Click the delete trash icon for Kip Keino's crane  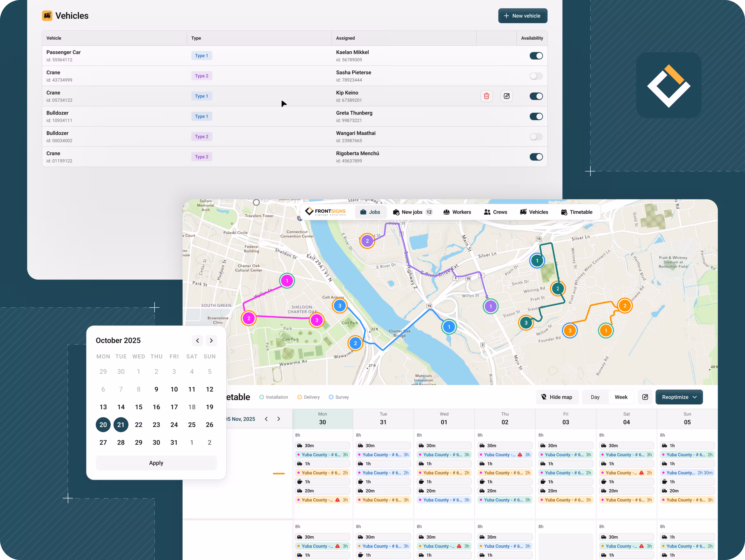486,96
